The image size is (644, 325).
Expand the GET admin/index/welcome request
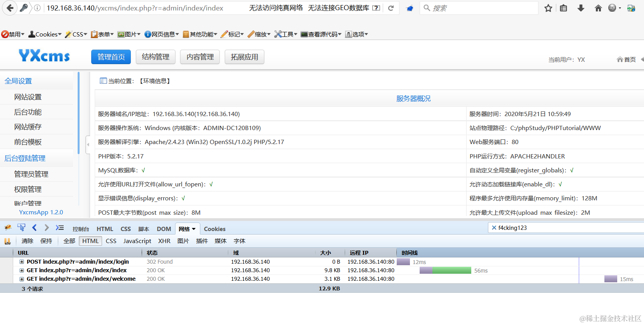click(x=22, y=279)
